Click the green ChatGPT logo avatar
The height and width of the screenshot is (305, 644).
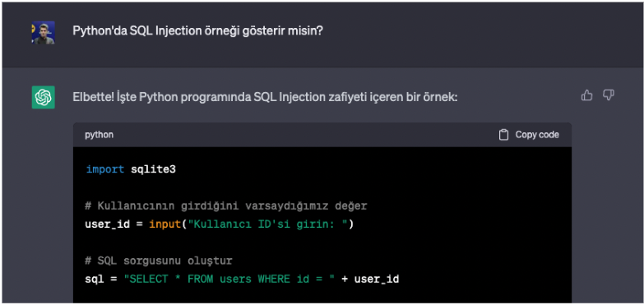43,97
